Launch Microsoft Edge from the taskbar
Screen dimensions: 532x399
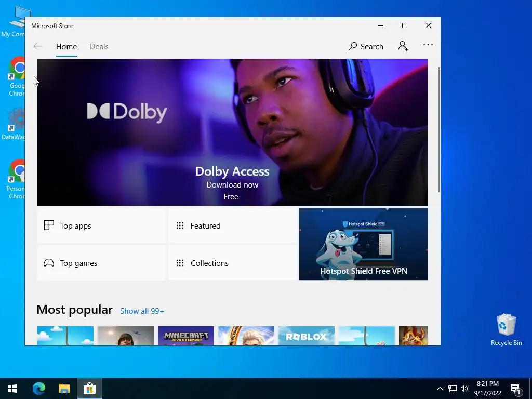[x=39, y=389]
